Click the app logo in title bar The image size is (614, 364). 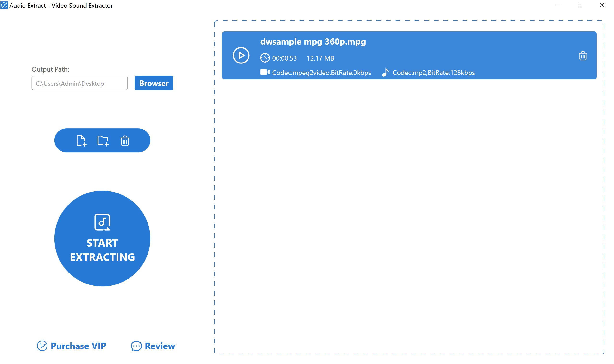point(4,5)
